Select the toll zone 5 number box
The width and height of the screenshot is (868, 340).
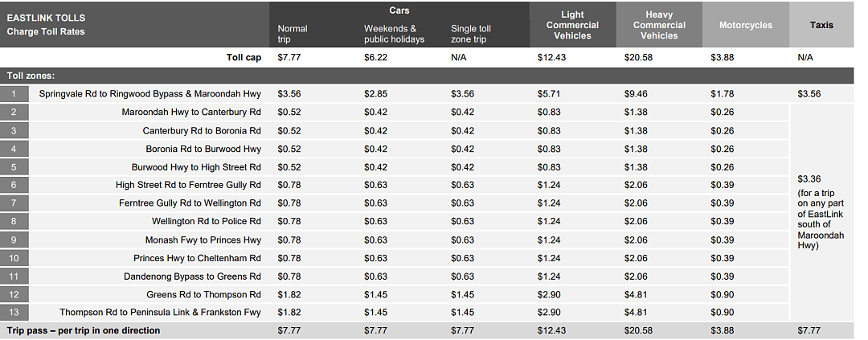14,167
